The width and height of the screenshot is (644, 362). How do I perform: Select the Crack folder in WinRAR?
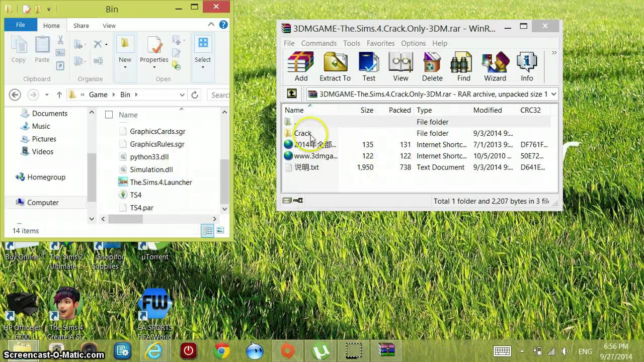(303, 133)
